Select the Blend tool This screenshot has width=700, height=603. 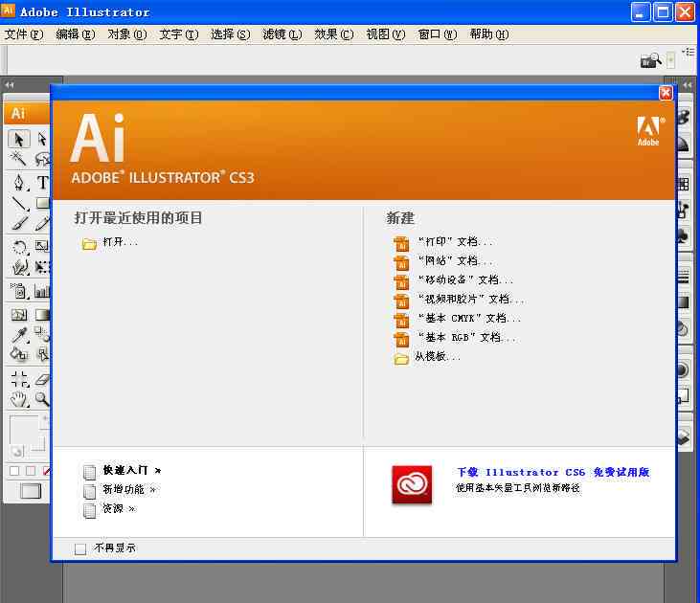pyautogui.click(x=42, y=335)
